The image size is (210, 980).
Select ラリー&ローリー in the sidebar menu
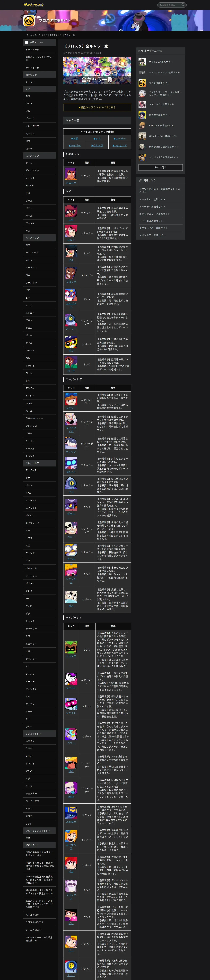(39, 418)
